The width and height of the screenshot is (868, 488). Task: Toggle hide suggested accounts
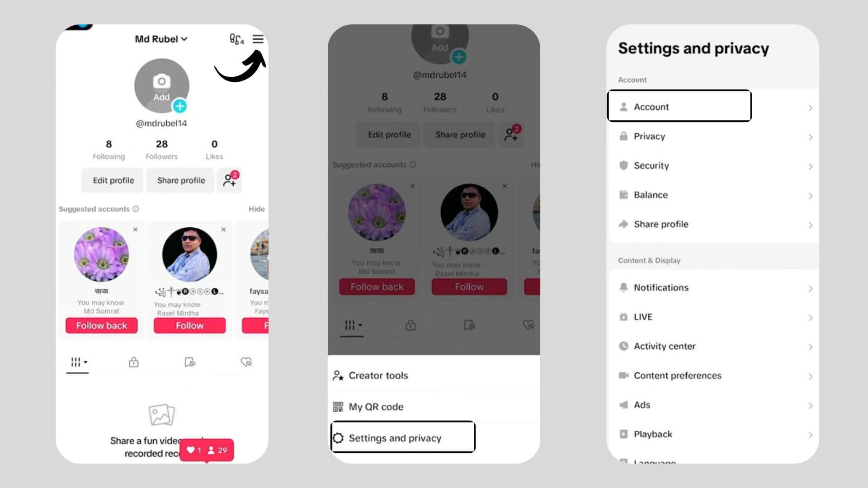[x=256, y=209]
